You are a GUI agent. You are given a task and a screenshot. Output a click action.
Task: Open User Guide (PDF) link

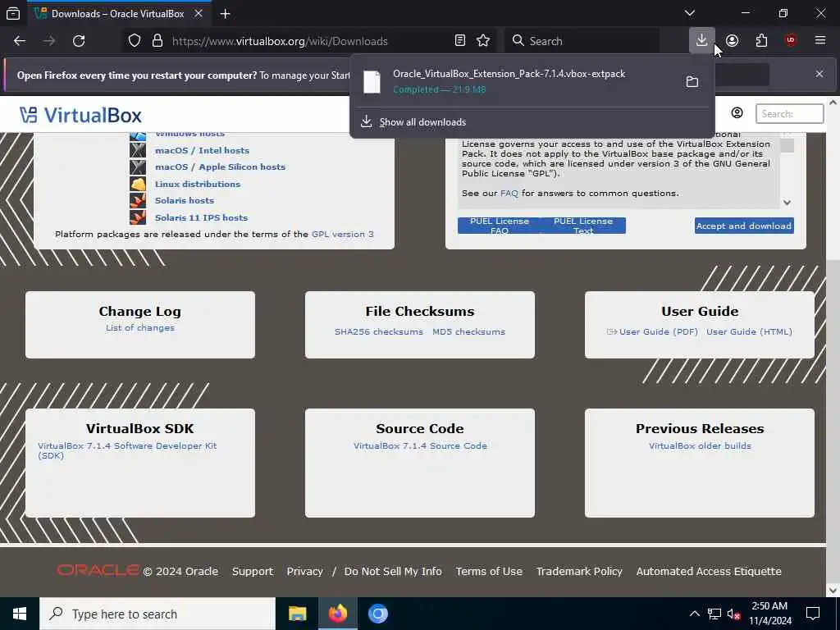(659, 332)
